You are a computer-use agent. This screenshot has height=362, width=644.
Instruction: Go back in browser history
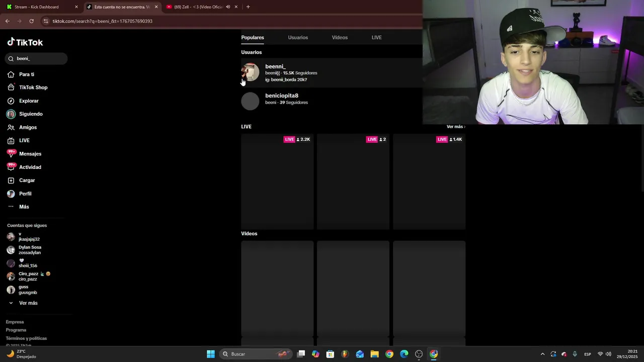(7, 21)
